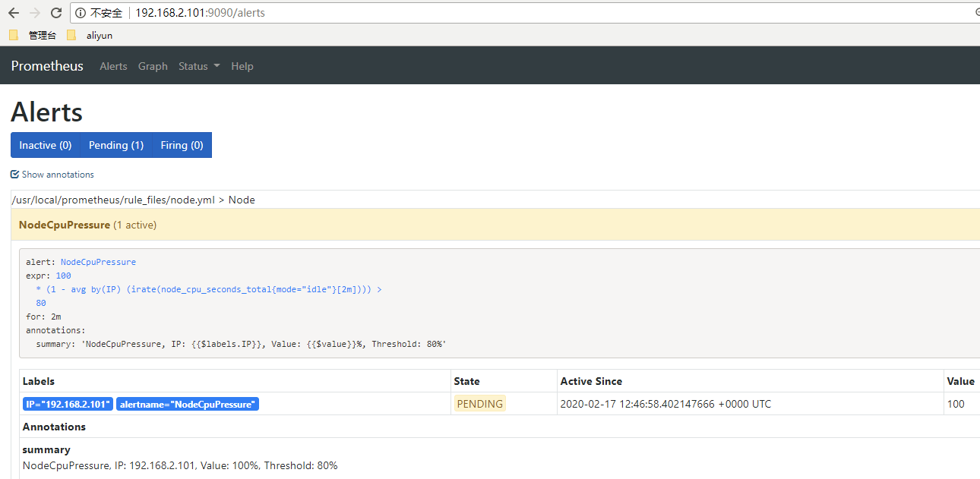Expand the Status dropdown menu
Image resolution: width=980 pixels, height=479 pixels.
199,66
